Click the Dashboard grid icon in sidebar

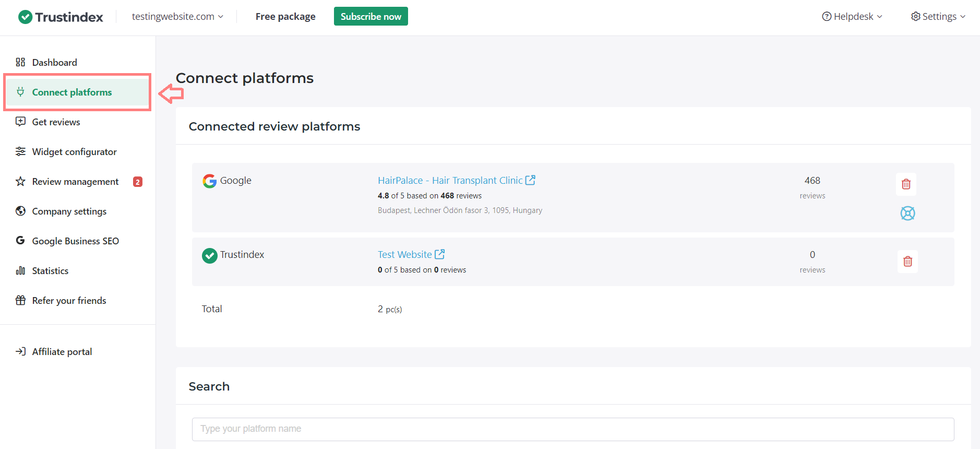[x=20, y=62]
